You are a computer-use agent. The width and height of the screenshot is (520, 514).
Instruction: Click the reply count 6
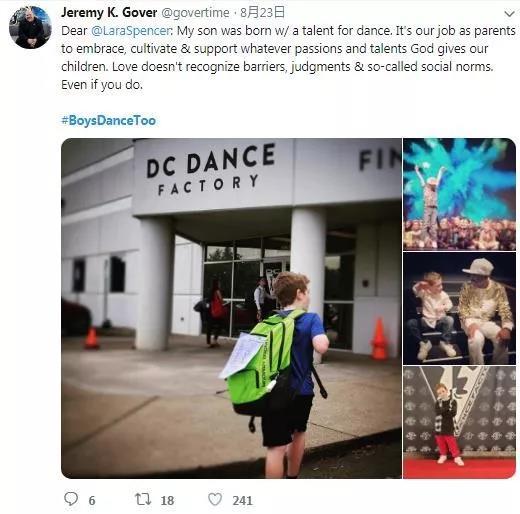[x=92, y=501]
